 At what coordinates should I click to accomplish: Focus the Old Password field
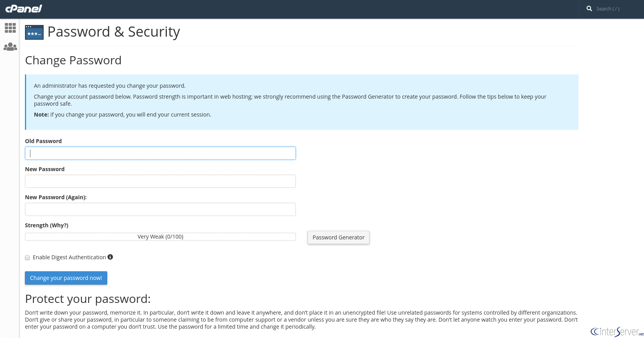click(x=160, y=153)
